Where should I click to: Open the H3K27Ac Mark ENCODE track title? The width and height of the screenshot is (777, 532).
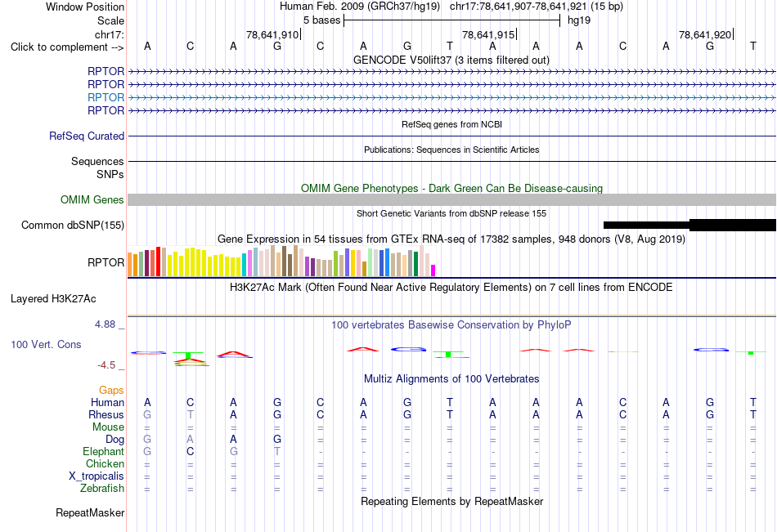coord(451,288)
